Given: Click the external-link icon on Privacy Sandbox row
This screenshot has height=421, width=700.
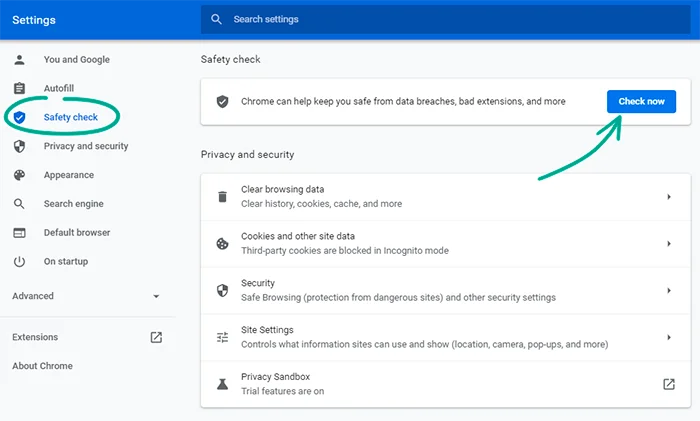Looking at the screenshot, I should (x=669, y=384).
